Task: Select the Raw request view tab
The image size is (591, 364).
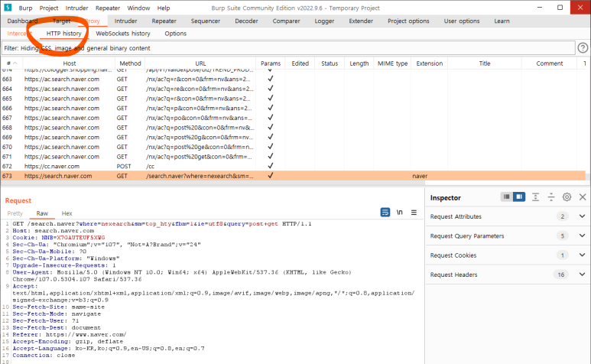Action: (x=42, y=213)
